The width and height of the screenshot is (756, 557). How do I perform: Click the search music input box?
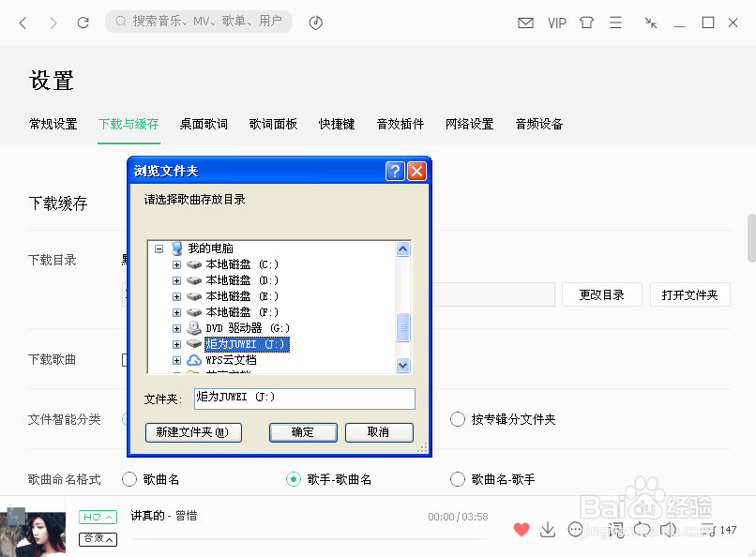(199, 22)
